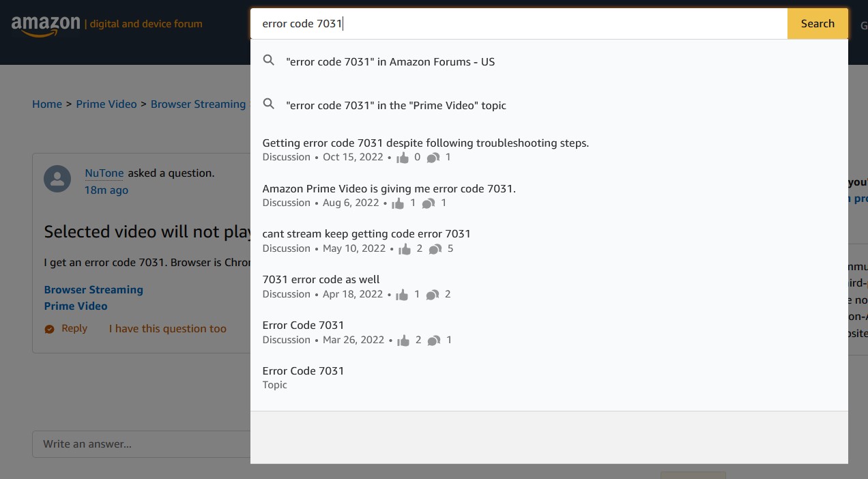The width and height of the screenshot is (868, 479).
Task: Click the yellow Search button
Action: [818, 24]
